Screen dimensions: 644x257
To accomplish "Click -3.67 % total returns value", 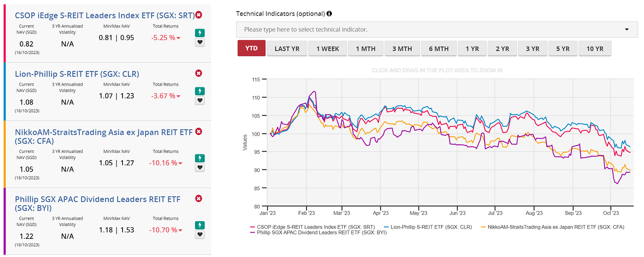I will [166, 96].
